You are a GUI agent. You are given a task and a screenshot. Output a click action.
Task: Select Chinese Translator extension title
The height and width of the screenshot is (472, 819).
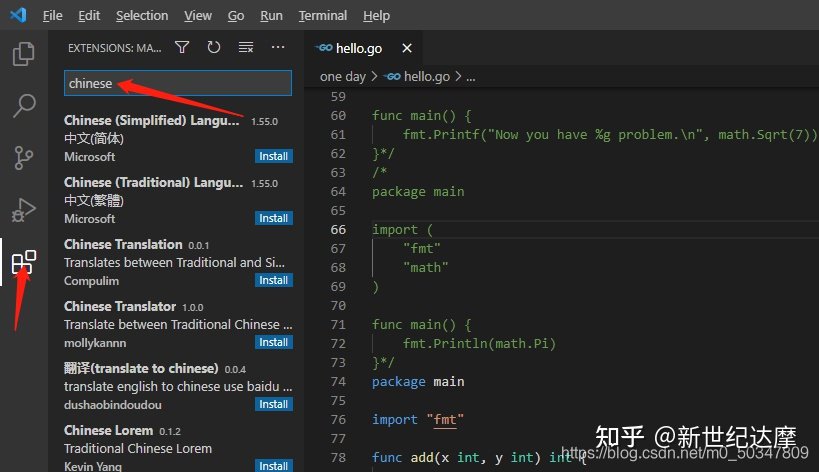click(120, 306)
